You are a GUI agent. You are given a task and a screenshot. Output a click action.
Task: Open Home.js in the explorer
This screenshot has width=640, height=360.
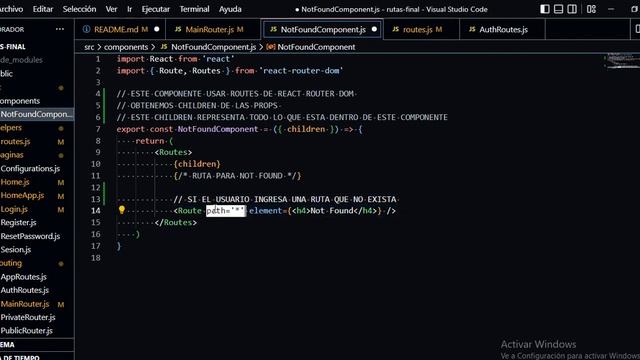[x=37, y=182]
